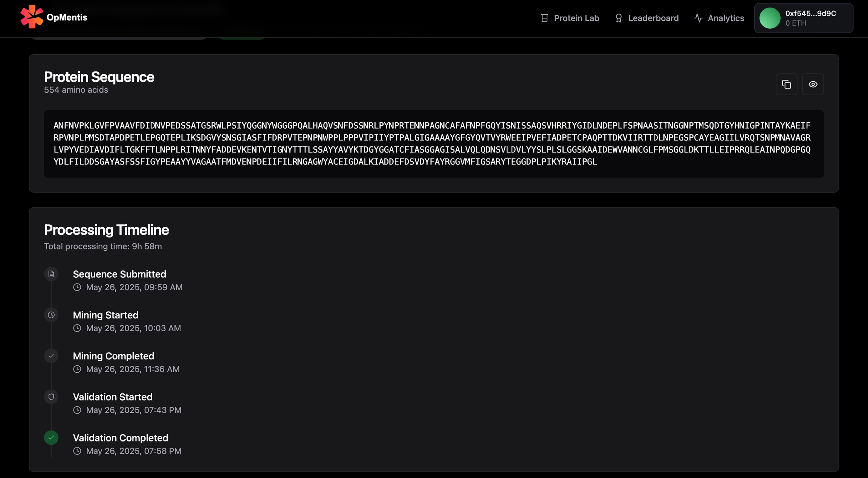The height and width of the screenshot is (478, 868).
Task: Click the Analytics pulse line icon
Action: tap(698, 18)
